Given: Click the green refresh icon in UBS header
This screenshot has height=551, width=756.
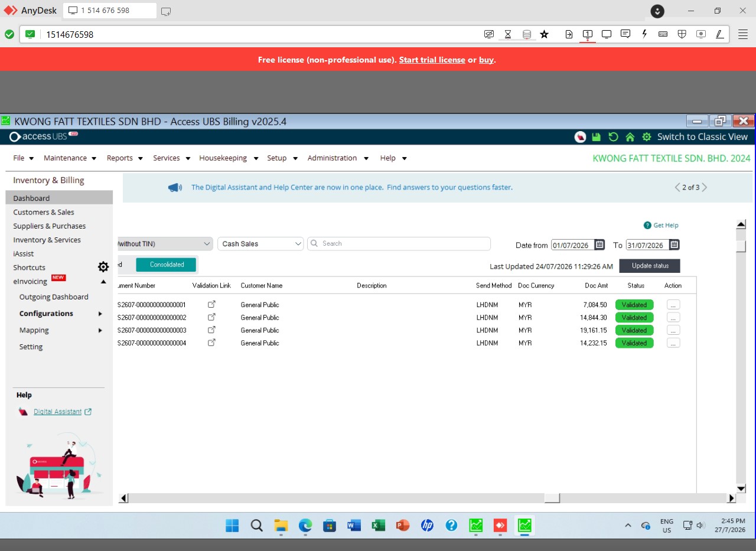Looking at the screenshot, I should point(613,137).
